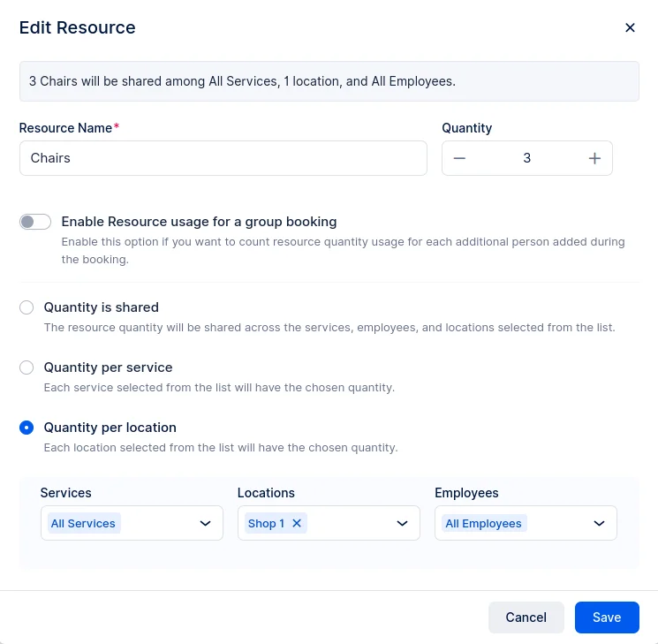Click the All Services tag

(x=83, y=523)
